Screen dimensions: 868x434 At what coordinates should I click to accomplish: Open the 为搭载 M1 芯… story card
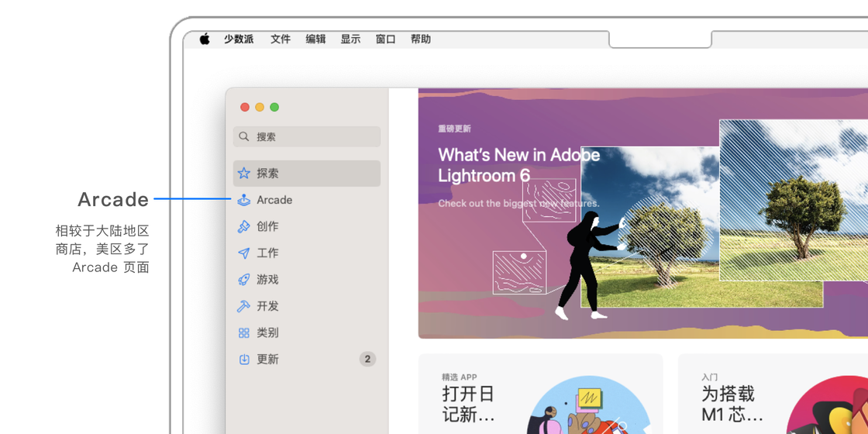[773, 394]
